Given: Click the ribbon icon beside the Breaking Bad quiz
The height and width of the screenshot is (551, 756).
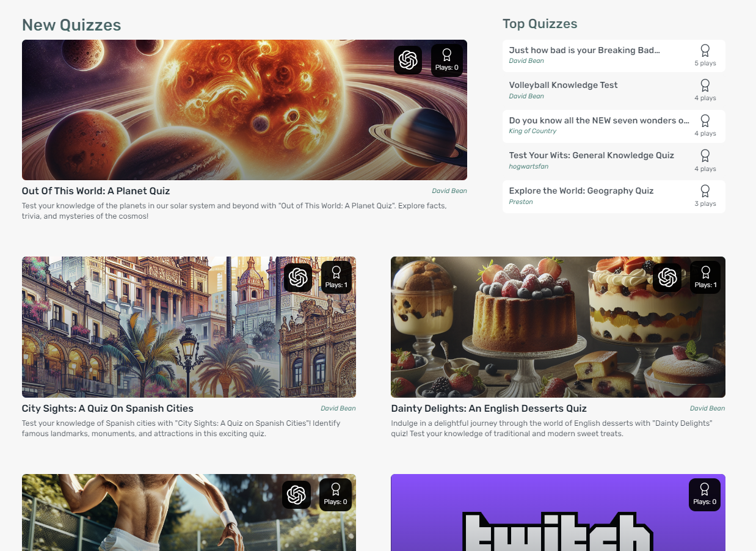Looking at the screenshot, I should pyautogui.click(x=705, y=51).
